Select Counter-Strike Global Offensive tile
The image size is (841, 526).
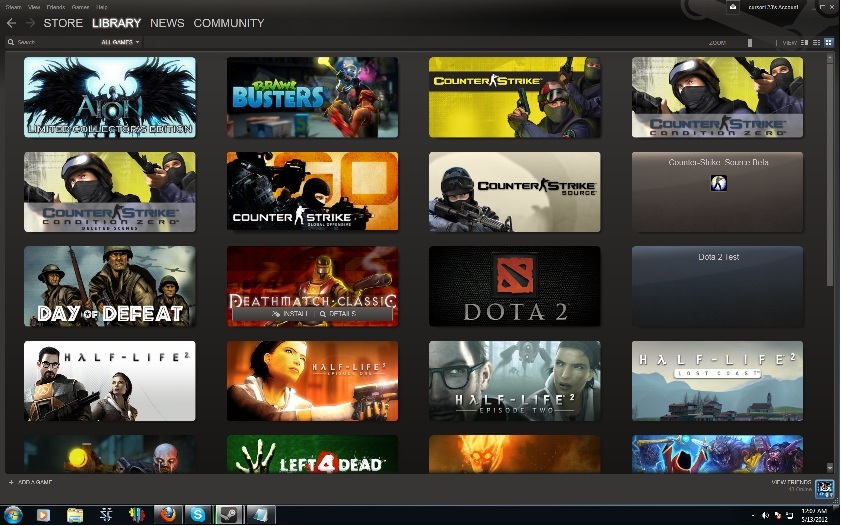(x=312, y=192)
